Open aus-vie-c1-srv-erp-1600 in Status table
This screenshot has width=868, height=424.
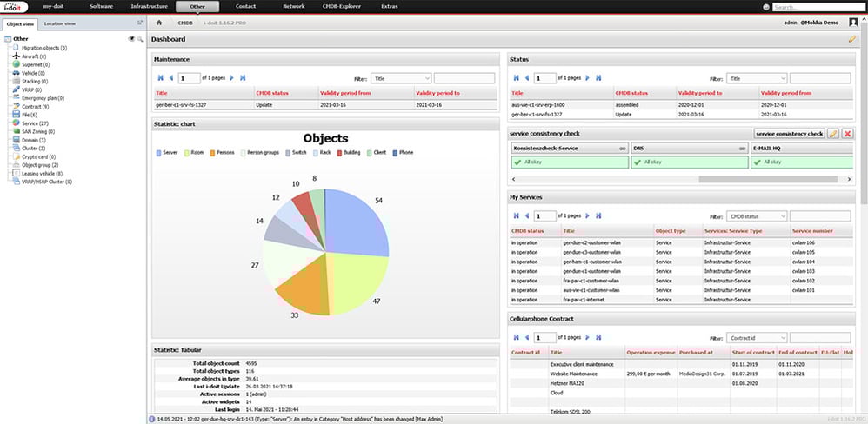point(538,104)
